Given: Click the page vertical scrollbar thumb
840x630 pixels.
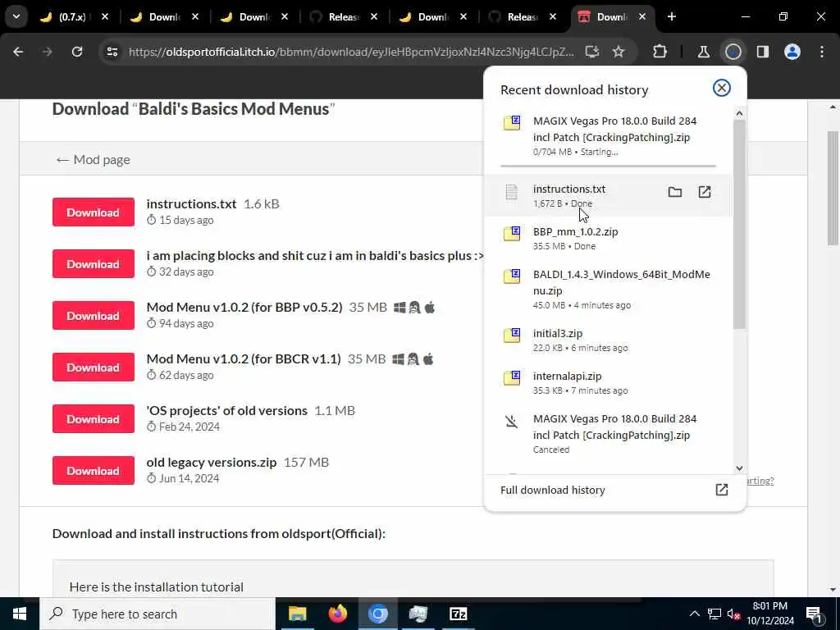Looking at the screenshot, I should pos(833,188).
